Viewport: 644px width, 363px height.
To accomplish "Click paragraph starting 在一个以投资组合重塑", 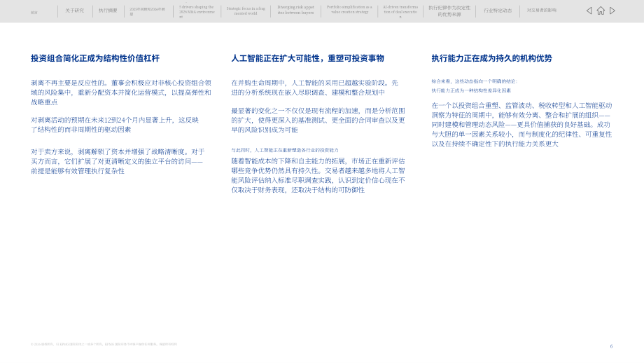I will pos(522,125).
